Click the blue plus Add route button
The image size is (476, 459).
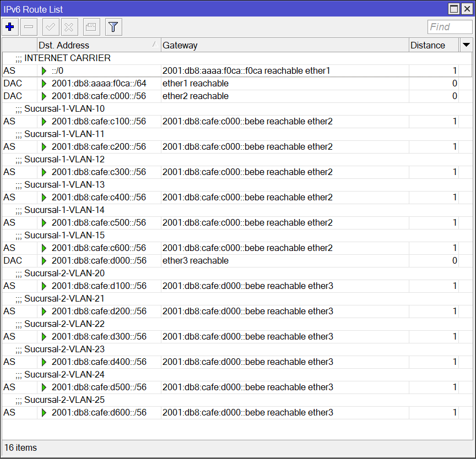point(9,26)
